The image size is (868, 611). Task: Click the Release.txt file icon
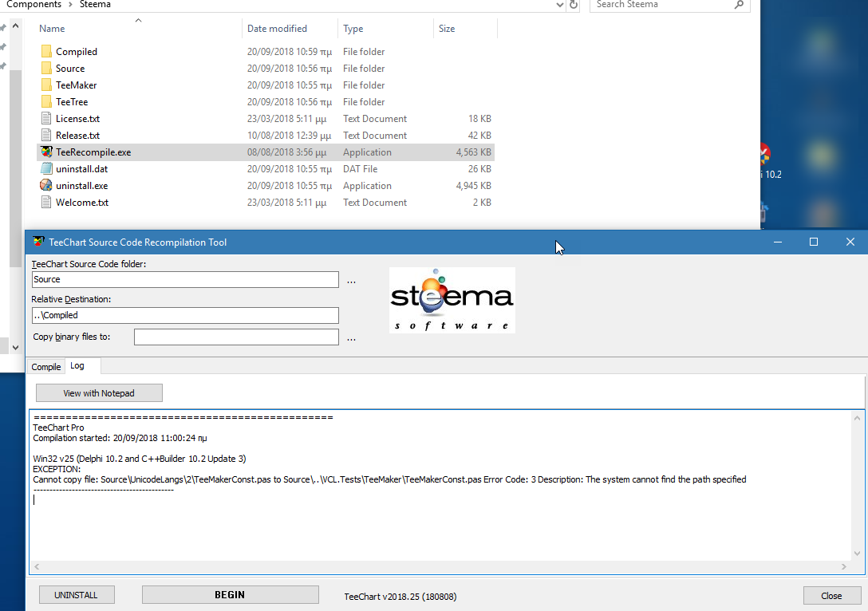pos(46,135)
